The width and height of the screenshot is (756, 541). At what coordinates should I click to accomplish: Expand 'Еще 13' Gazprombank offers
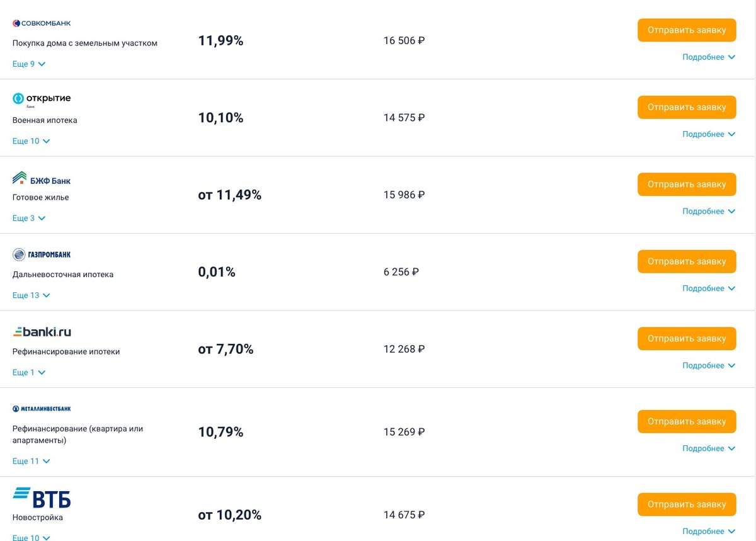pyautogui.click(x=31, y=295)
